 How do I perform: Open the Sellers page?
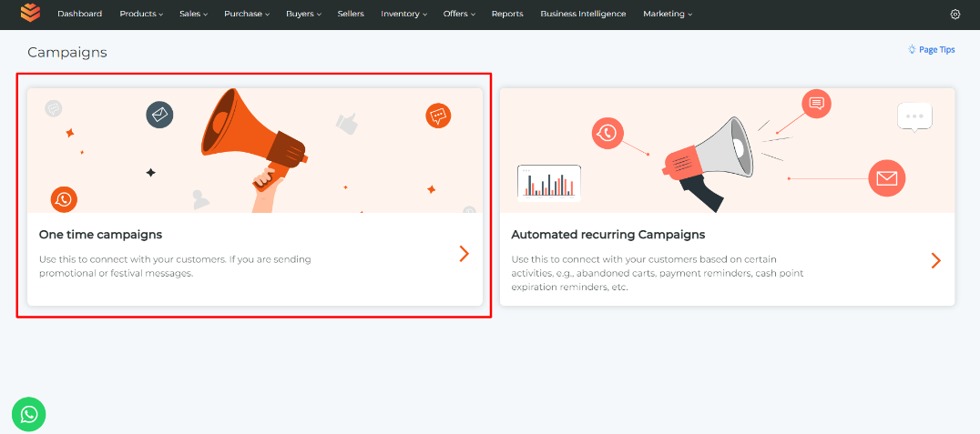(x=351, y=14)
